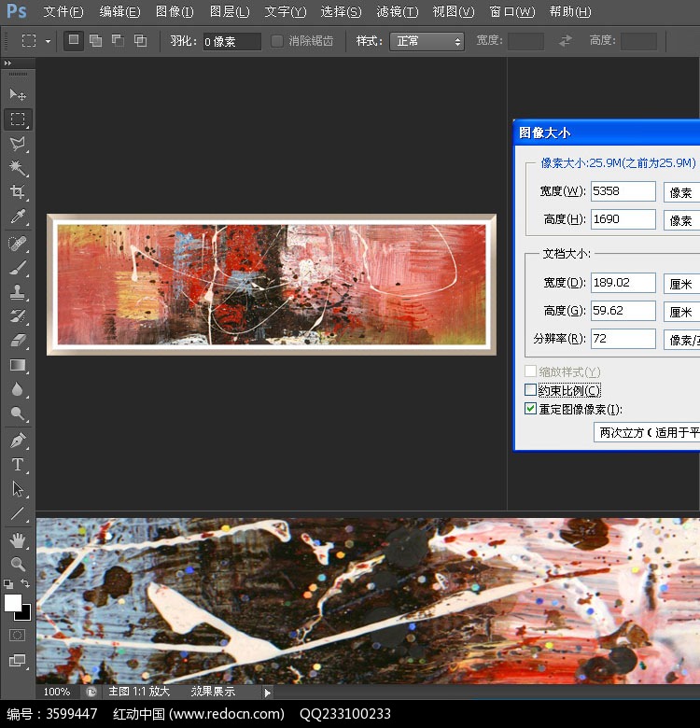This screenshot has width=700, height=728.
Task: Open pixel width unit dropdown
Action: 681,192
